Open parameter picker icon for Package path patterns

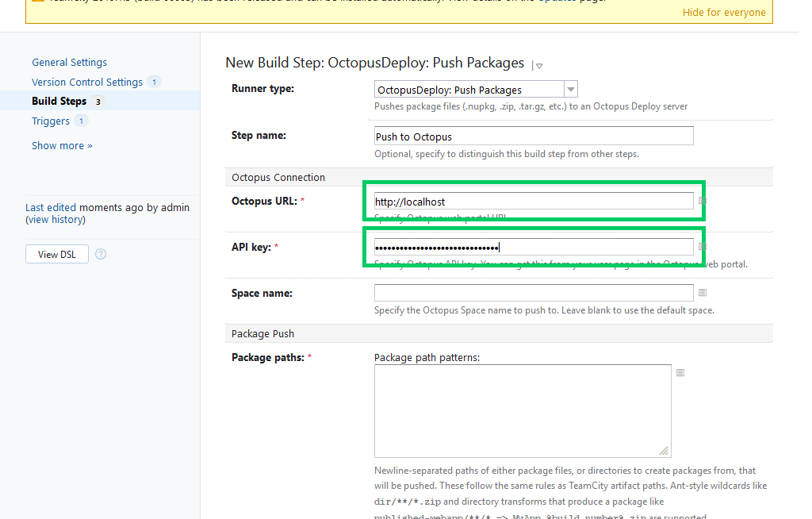[680, 373]
